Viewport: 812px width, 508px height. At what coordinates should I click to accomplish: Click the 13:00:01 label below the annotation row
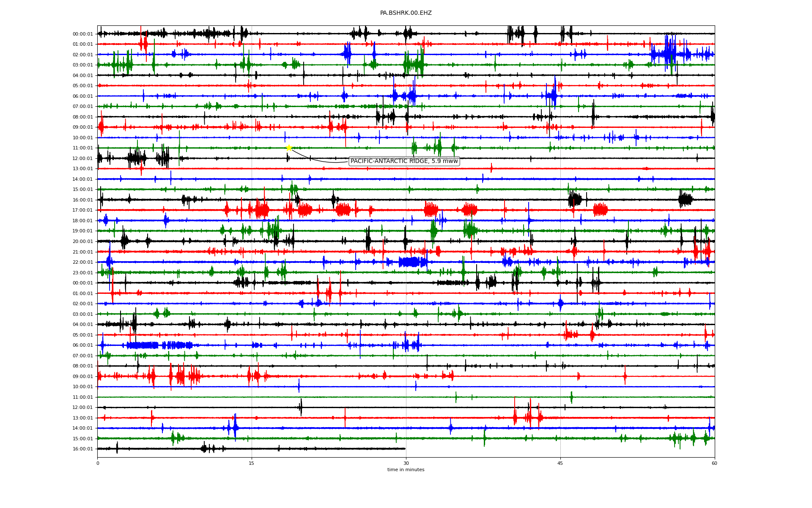(82, 169)
